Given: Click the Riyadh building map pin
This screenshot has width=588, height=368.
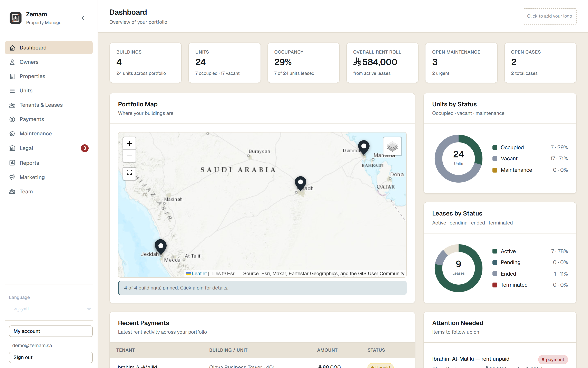Looking at the screenshot, I should 301,183.
